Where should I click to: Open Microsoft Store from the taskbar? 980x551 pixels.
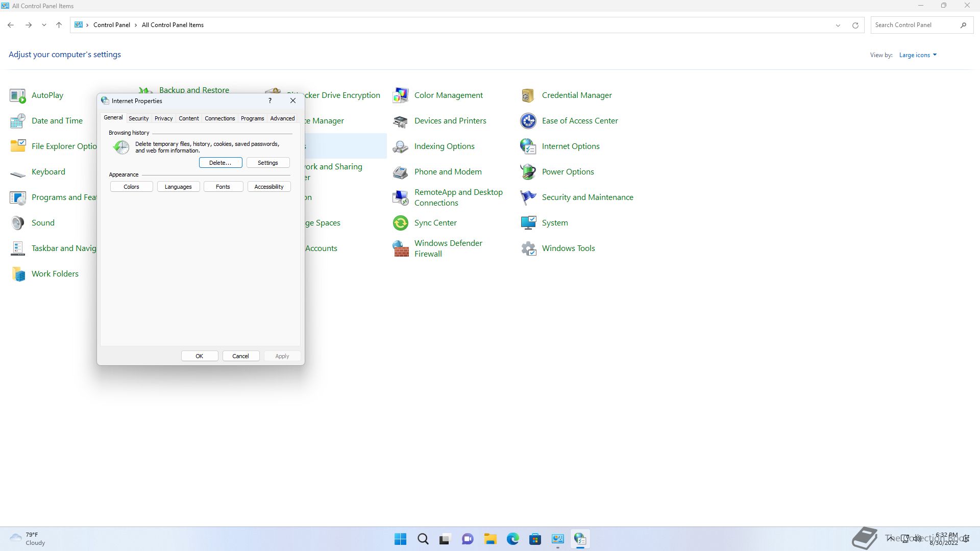pyautogui.click(x=535, y=539)
